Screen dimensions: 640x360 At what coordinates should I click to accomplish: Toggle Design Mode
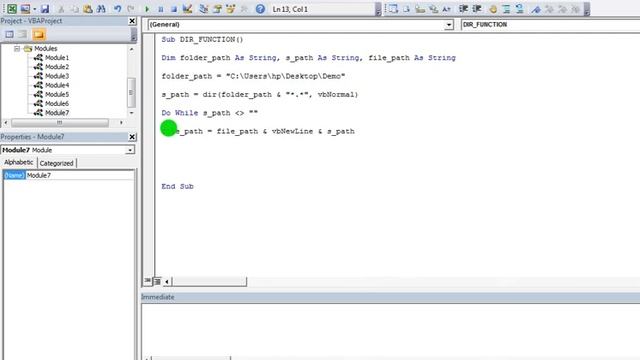click(187, 9)
